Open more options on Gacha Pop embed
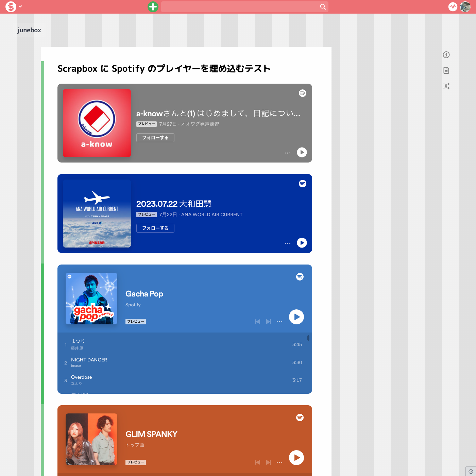This screenshot has height=476, width=476. 279,322
